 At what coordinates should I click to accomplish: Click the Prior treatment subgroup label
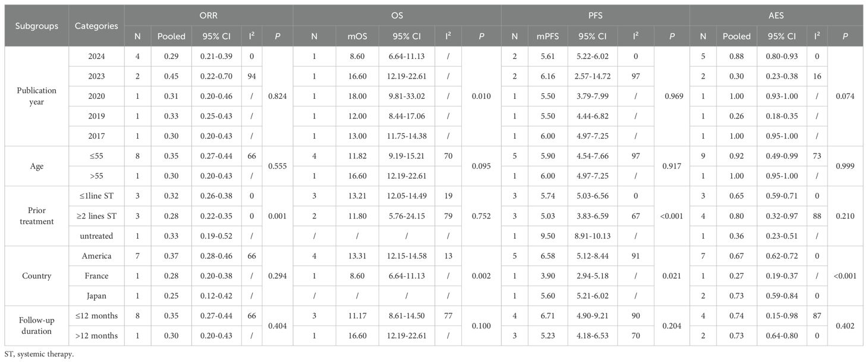(36, 216)
